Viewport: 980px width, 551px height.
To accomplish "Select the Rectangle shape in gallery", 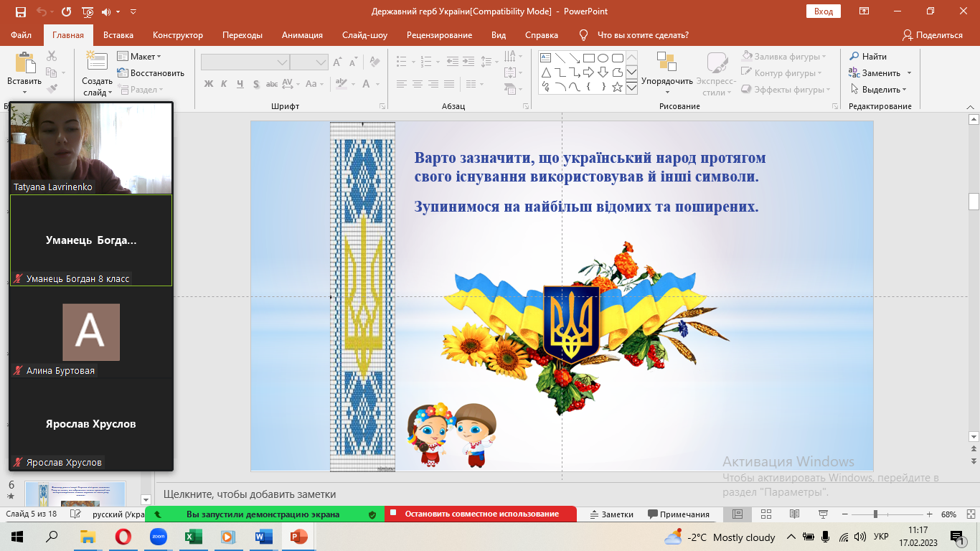I will point(588,58).
